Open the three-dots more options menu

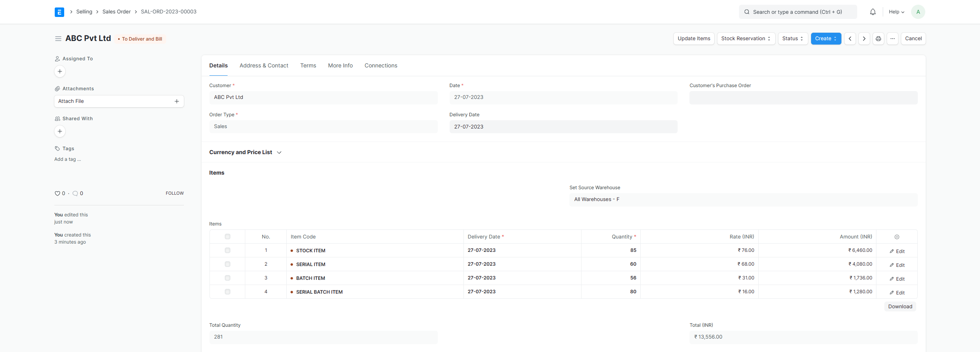click(892, 39)
